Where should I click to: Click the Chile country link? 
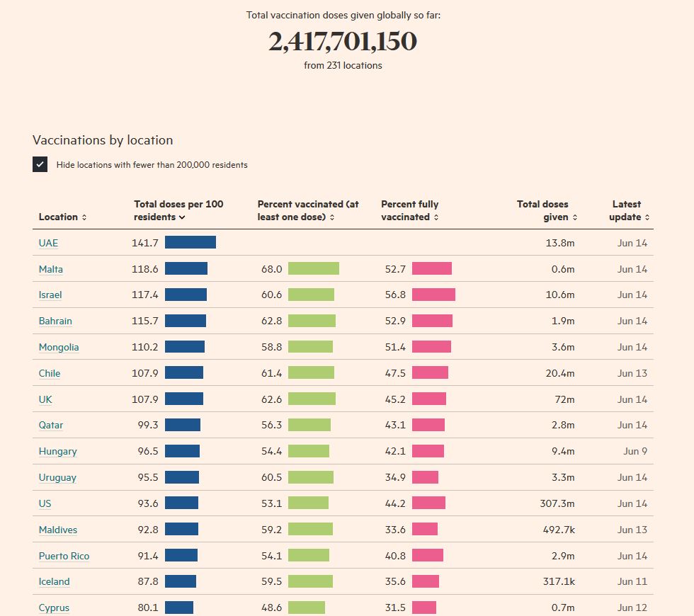[50, 373]
